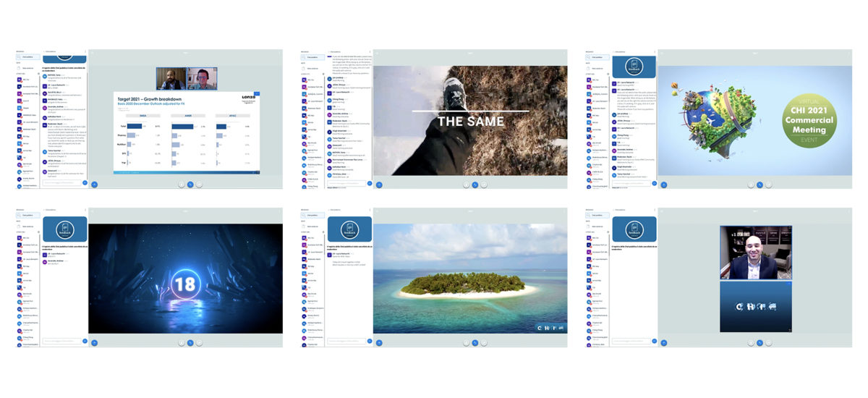Viewport: 868px width, 398px height.
Task: Open the bearded presenter's video above the Lonza chart
Action: click(x=171, y=78)
